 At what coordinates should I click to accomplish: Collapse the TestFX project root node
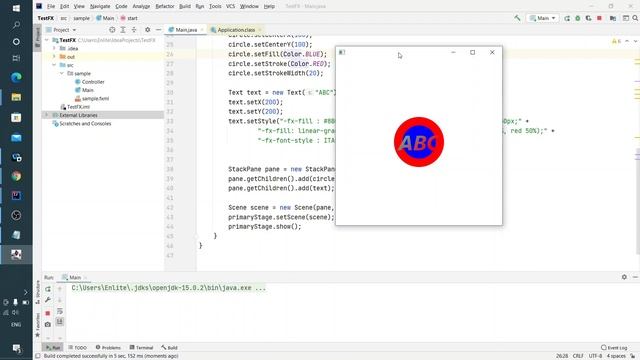coord(47,40)
